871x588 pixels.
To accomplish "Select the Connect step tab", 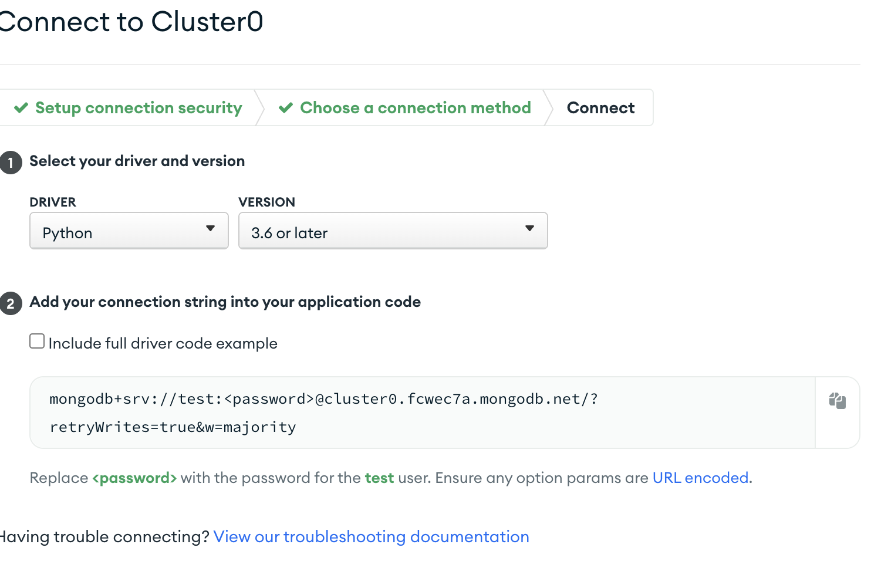I will (x=600, y=108).
